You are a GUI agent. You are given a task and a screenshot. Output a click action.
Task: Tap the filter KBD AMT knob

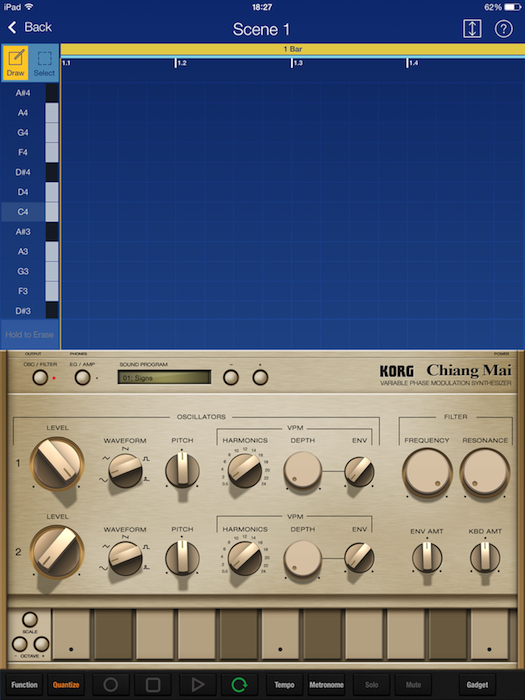click(485, 558)
